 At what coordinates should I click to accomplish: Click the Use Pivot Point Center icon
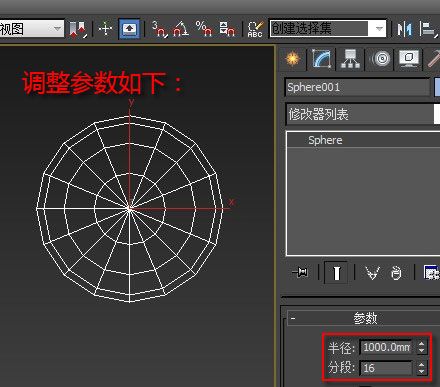click(x=78, y=29)
